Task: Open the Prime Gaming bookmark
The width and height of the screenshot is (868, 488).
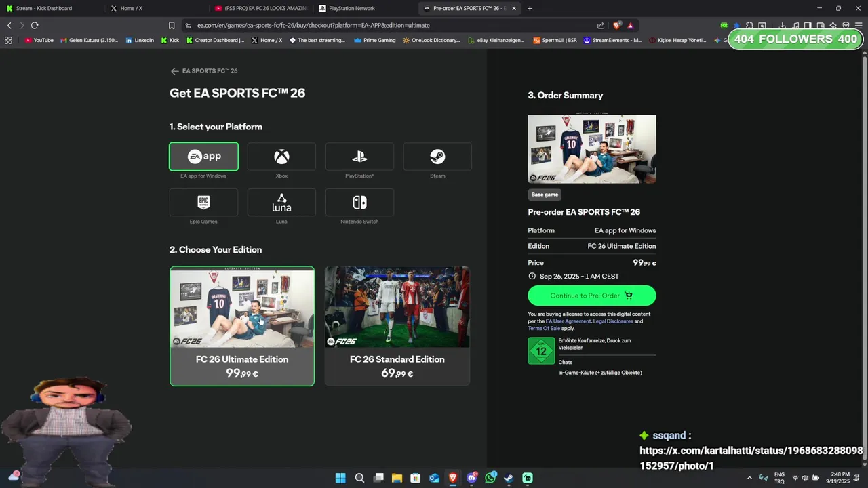Action: 375,40
